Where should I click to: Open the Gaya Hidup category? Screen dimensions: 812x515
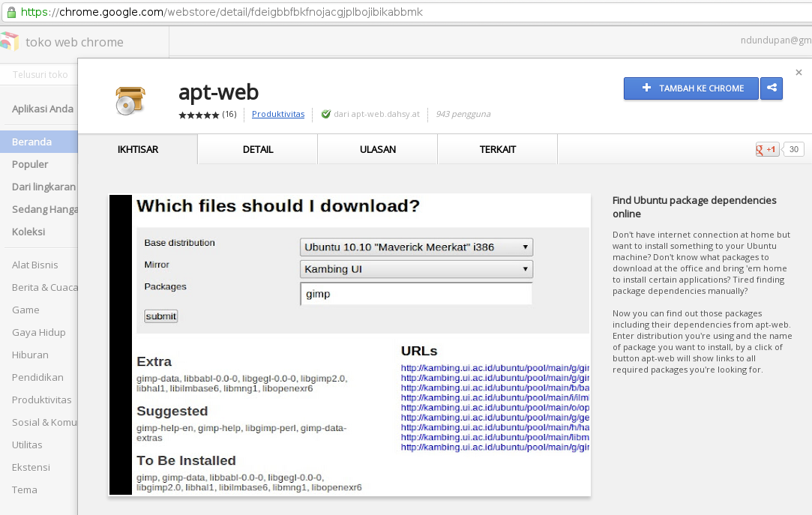click(39, 332)
